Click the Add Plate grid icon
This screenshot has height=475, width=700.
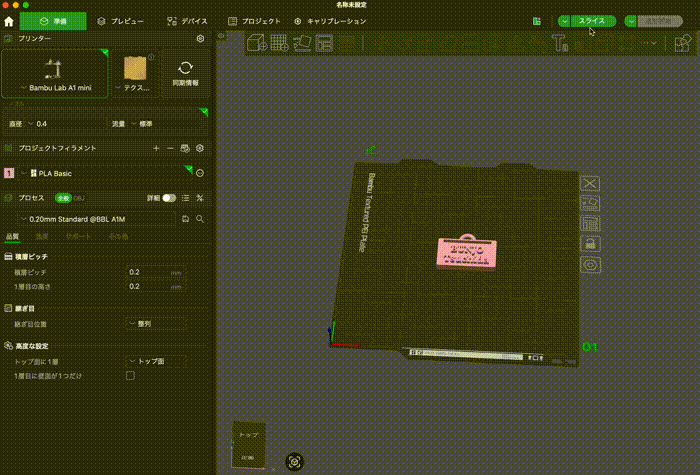coord(279,43)
